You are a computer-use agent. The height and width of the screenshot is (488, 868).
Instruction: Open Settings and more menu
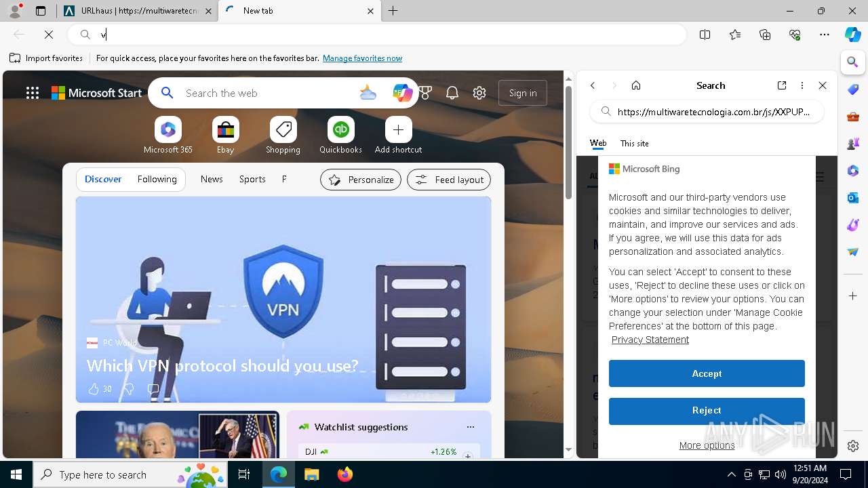click(x=825, y=35)
